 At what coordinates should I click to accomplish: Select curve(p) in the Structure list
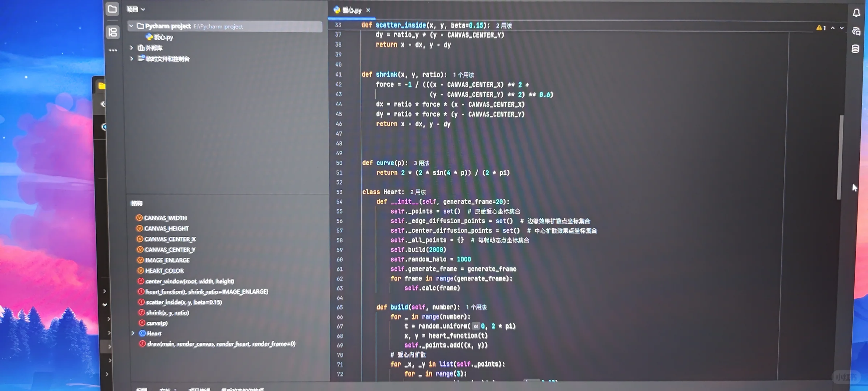click(x=157, y=323)
